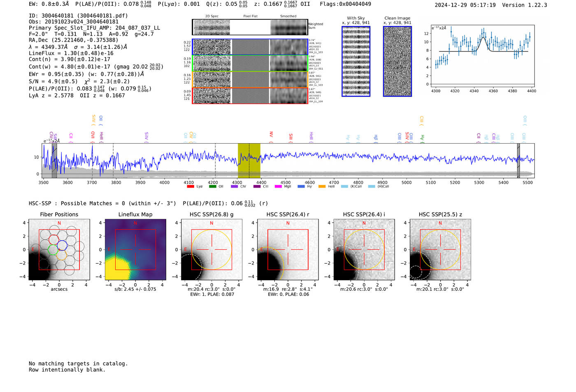
Task: Click the blue fiber circle in Fiber Positions
Action: tap(62, 246)
